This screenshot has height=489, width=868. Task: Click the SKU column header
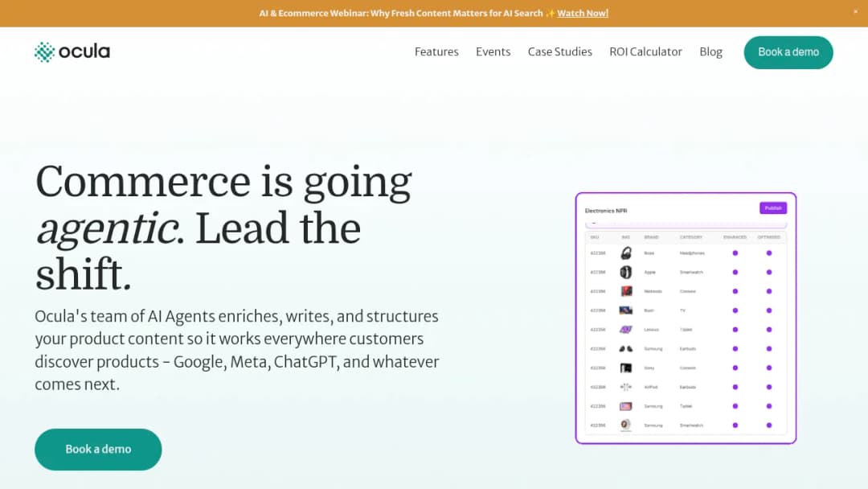pos(595,237)
